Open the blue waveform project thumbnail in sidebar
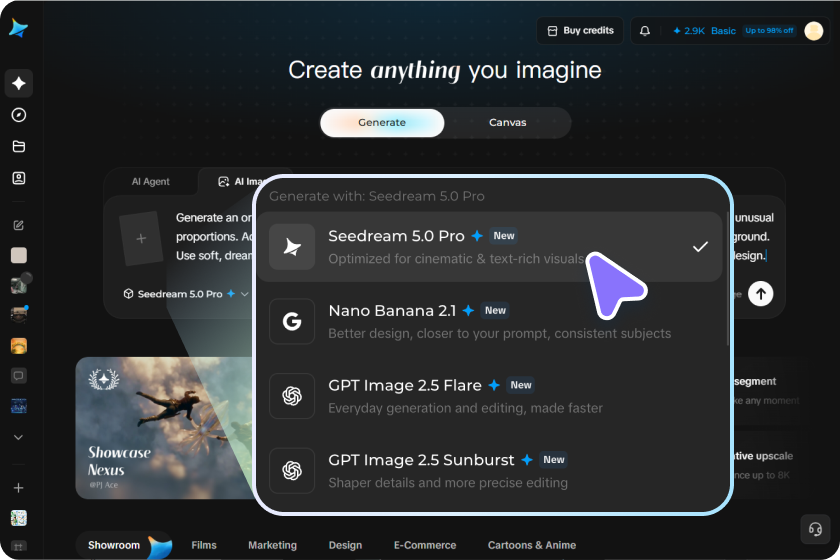Viewport: 840px width, 560px height. click(x=19, y=406)
